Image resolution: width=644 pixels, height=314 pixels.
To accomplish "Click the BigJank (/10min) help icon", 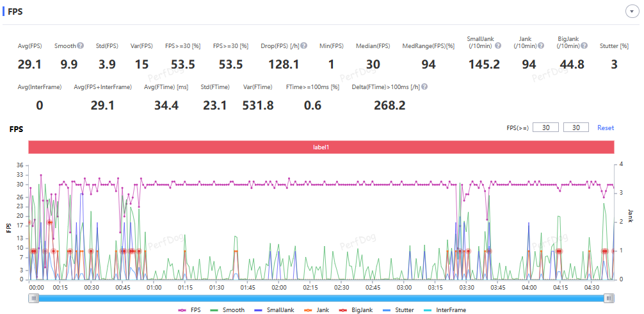I will (588, 45).
